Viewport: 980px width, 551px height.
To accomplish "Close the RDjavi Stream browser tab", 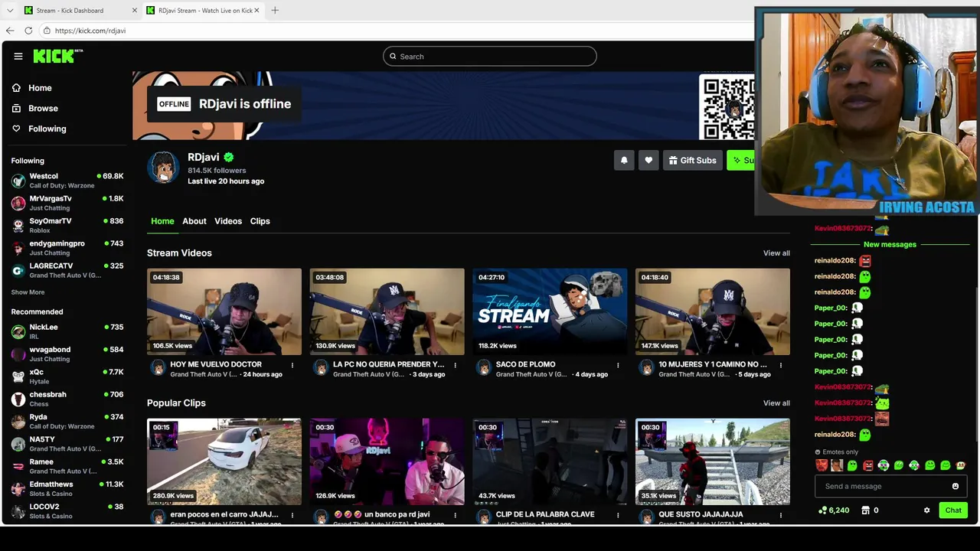I will pyautogui.click(x=256, y=11).
